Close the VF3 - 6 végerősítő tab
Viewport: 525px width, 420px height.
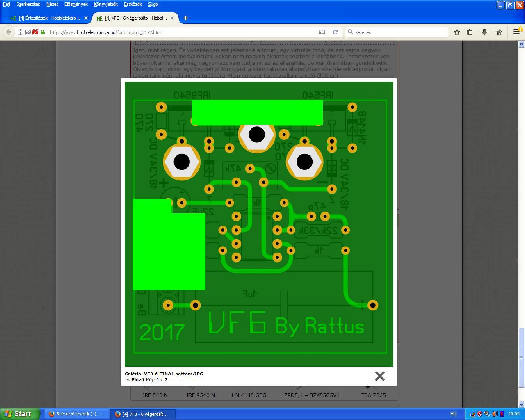click(172, 18)
